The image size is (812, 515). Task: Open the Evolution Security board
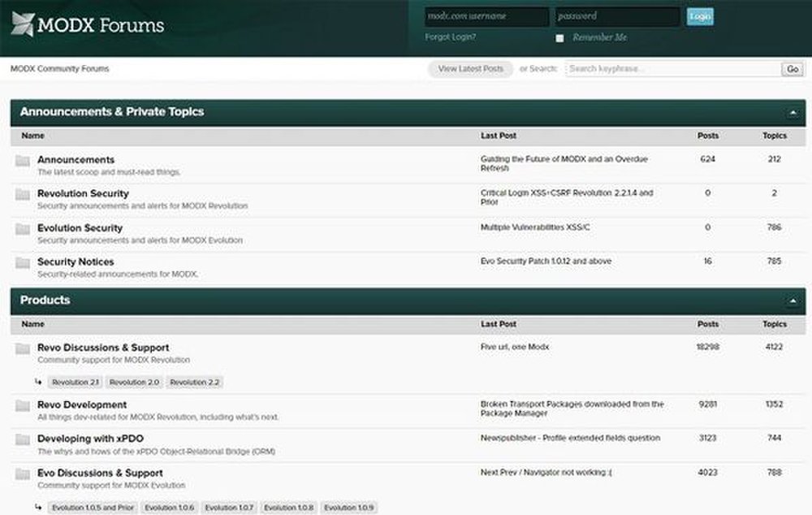coord(80,228)
